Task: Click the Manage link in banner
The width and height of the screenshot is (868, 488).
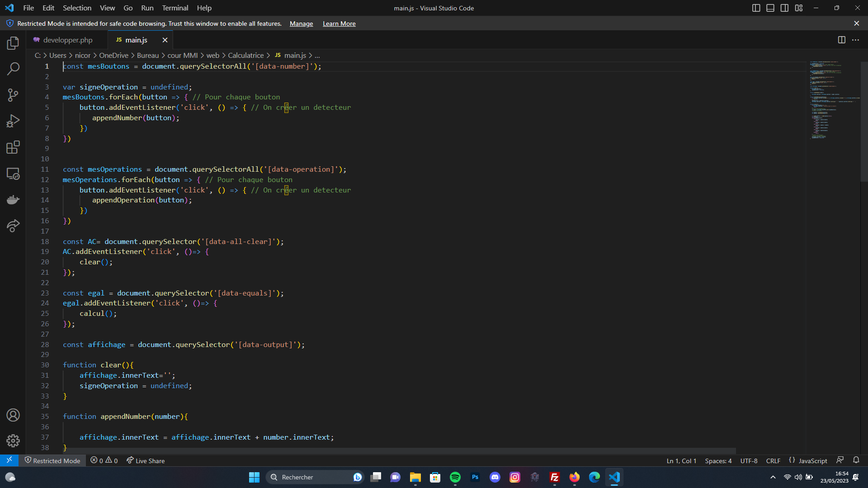Action: (301, 23)
